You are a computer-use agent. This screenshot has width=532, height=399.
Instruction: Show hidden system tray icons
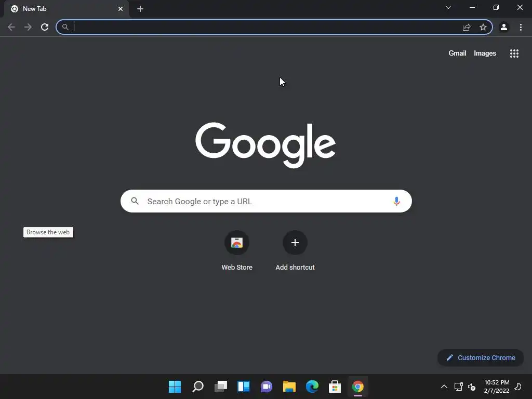[x=444, y=387]
